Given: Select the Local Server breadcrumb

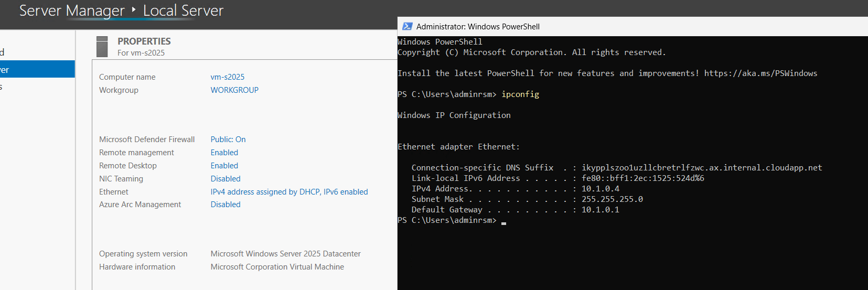Looking at the screenshot, I should (183, 10).
